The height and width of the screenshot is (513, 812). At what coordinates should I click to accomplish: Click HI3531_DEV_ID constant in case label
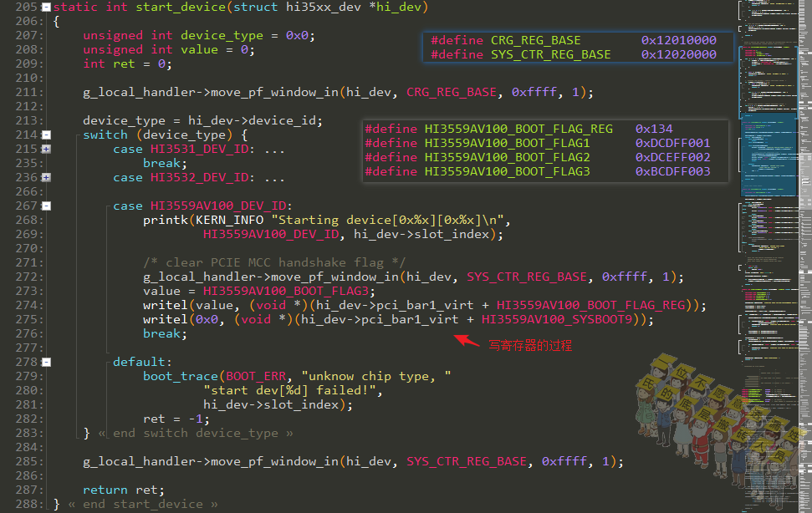(199, 149)
